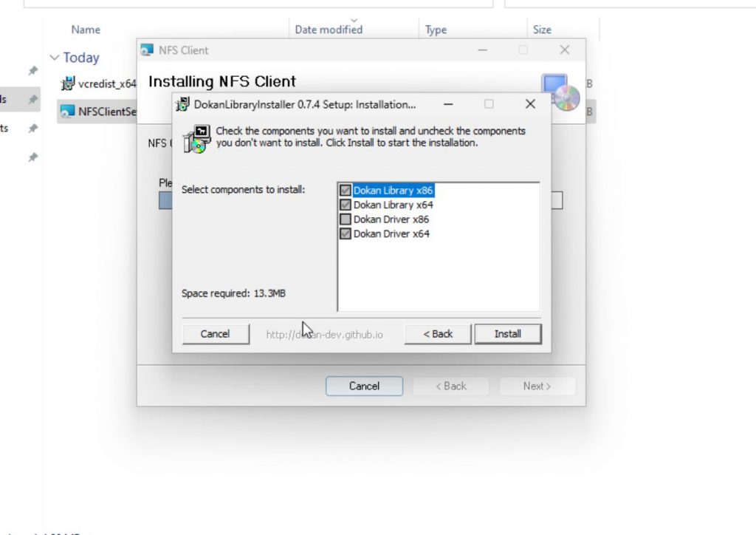Screen dimensions: 756x535
Task: Collapse the Today group chevron
Action: click(x=55, y=58)
